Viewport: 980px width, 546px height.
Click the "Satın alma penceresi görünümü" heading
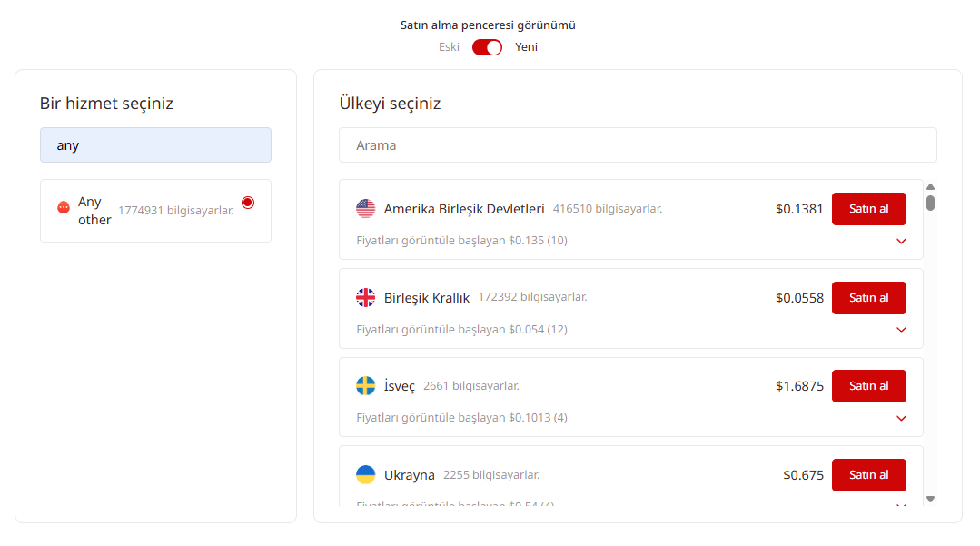pyautogui.click(x=488, y=25)
